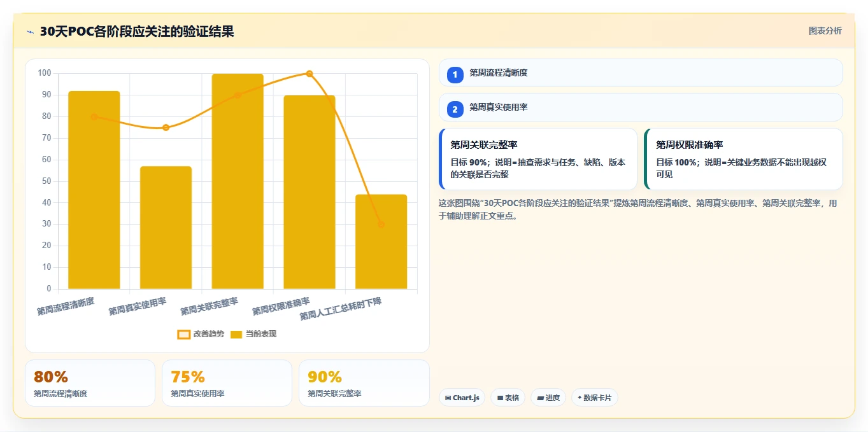Click the numbered badge 1 icon

pyautogui.click(x=455, y=75)
